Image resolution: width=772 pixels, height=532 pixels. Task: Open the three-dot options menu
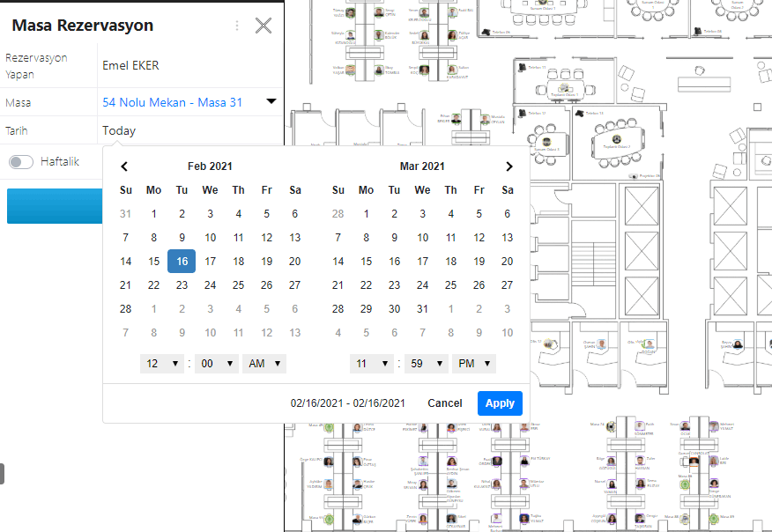point(237,26)
